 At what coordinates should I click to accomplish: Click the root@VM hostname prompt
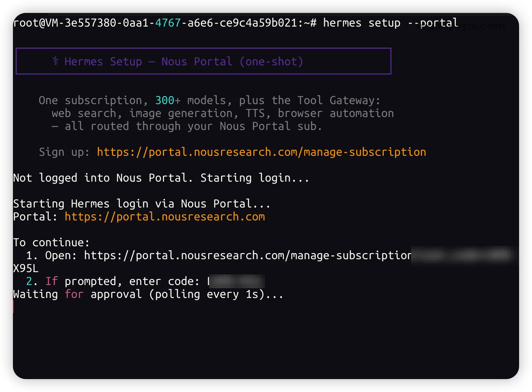click(x=165, y=23)
